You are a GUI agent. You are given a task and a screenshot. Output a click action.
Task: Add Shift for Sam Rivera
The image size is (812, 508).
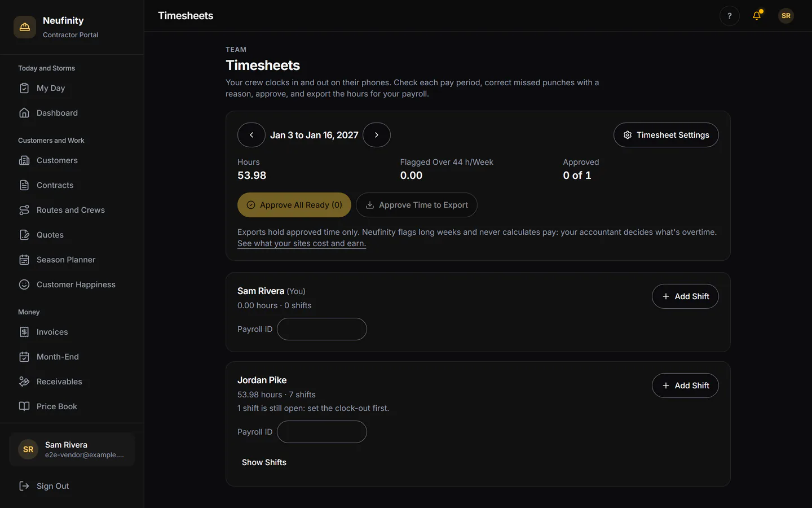coord(685,296)
